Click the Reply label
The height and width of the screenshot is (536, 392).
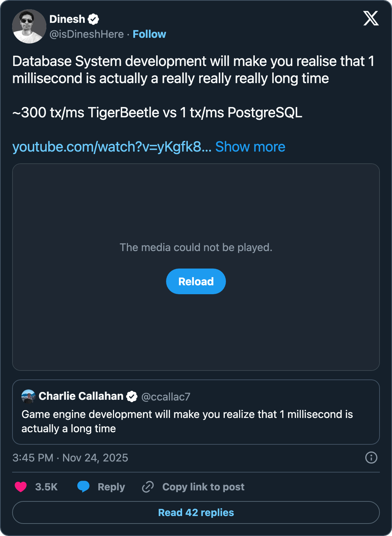(x=111, y=487)
